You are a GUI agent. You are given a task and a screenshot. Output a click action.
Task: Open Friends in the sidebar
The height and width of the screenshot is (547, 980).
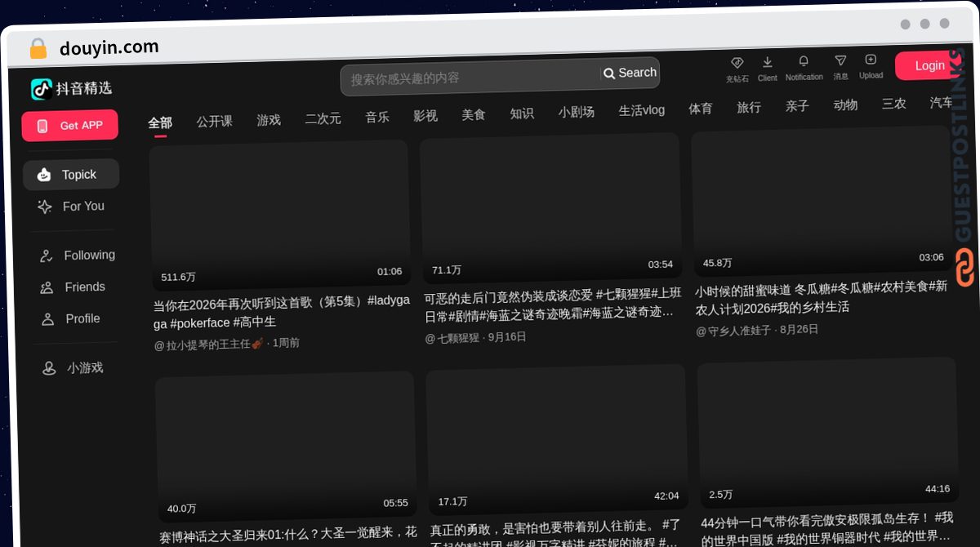74,287
